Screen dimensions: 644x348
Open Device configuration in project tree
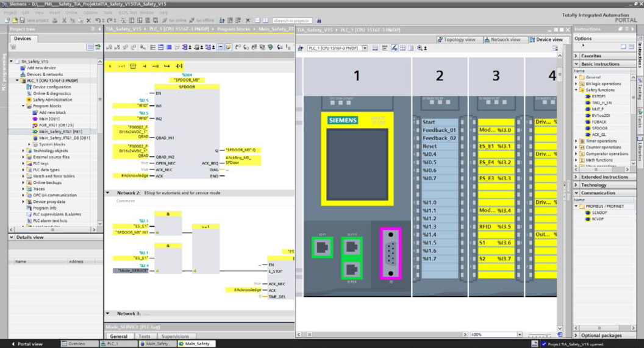click(x=52, y=87)
